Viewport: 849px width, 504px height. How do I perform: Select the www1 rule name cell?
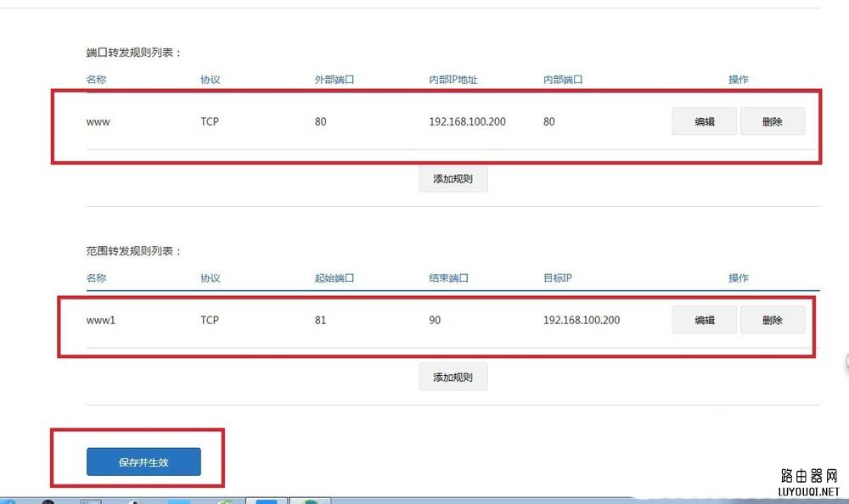pyautogui.click(x=101, y=320)
